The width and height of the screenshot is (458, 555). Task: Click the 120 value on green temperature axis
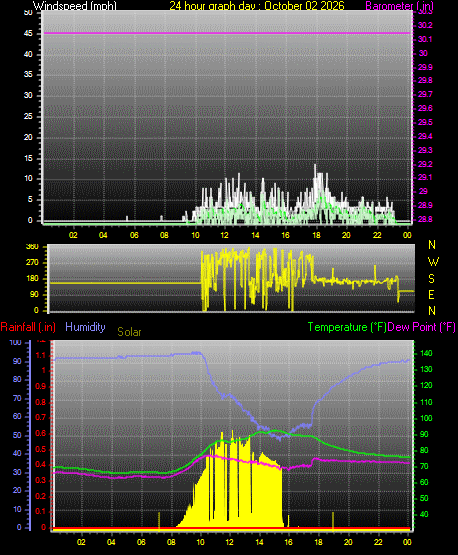[426, 385]
